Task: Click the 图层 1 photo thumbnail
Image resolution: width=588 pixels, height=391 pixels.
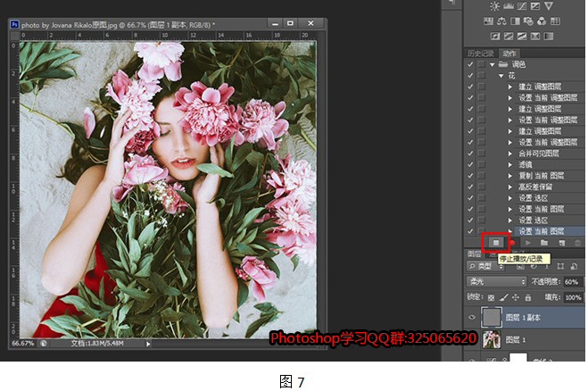Action: pos(492,339)
